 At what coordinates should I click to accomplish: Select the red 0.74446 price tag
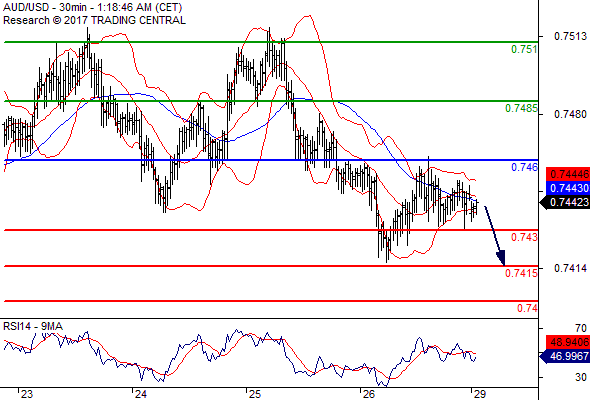click(x=568, y=174)
